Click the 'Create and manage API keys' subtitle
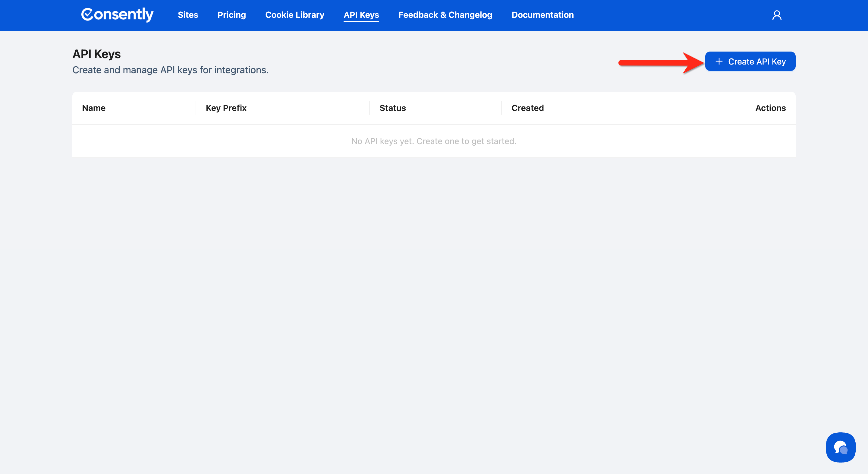This screenshot has width=868, height=474. pos(170,70)
